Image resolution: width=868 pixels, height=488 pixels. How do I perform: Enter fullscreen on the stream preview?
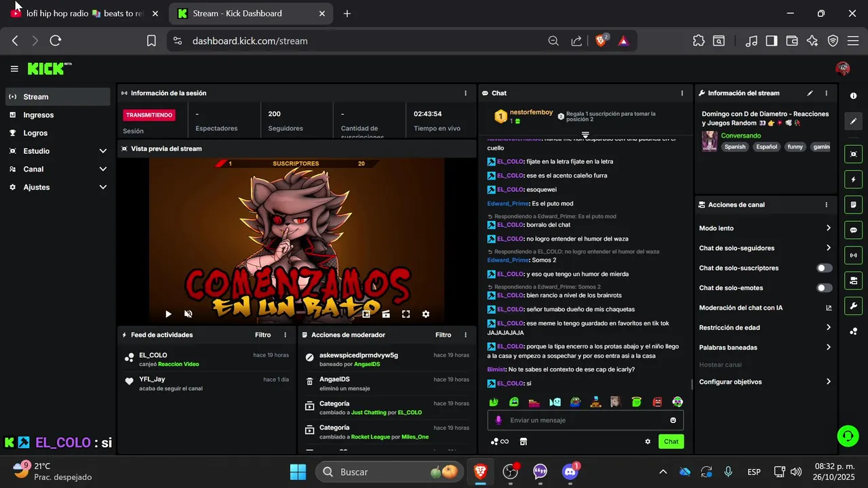(x=406, y=314)
